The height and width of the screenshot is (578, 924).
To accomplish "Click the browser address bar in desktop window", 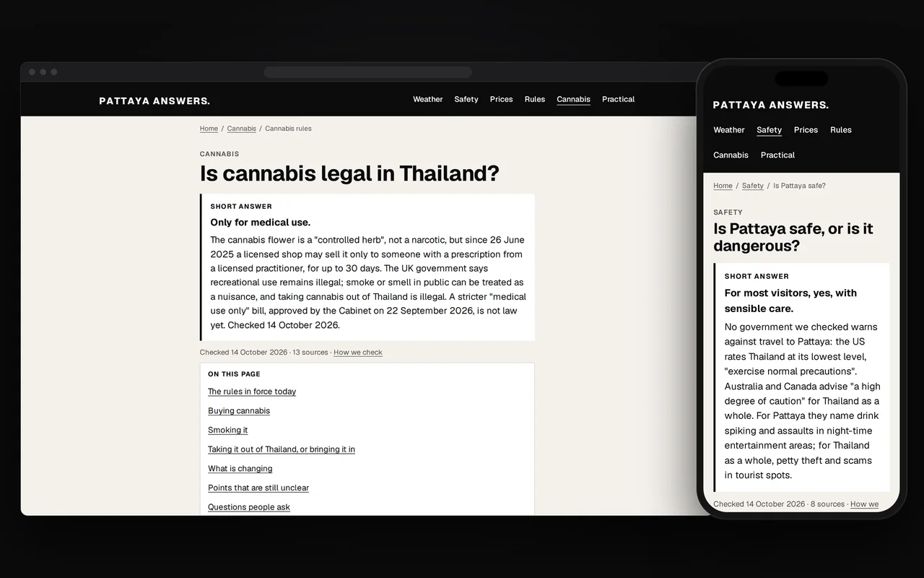I will tap(367, 72).
